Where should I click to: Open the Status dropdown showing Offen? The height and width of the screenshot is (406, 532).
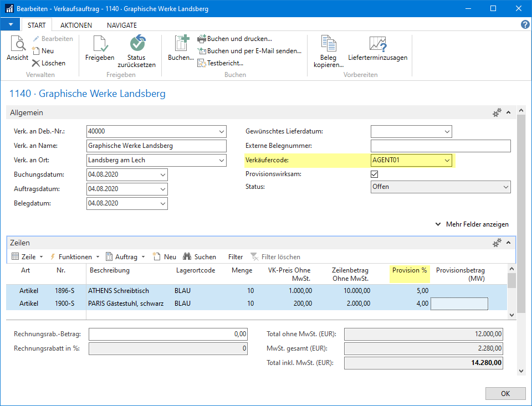(505, 187)
